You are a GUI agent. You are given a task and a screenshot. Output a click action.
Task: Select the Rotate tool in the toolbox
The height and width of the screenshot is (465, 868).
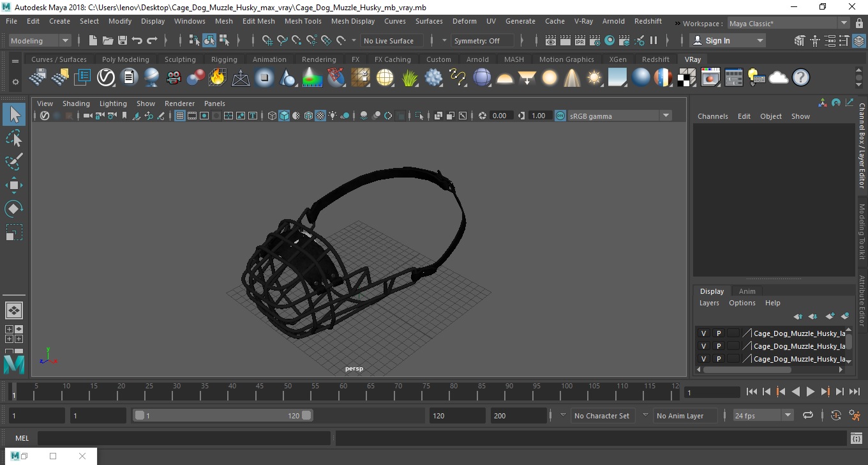click(x=14, y=209)
